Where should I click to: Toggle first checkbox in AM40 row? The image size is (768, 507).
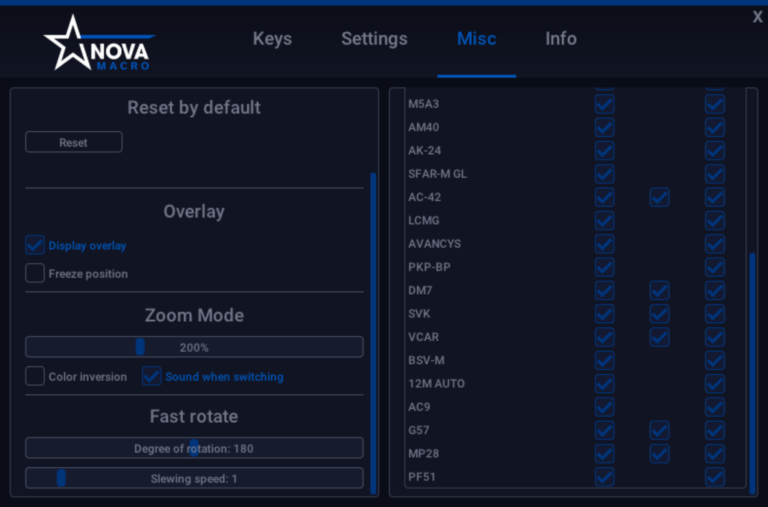(605, 127)
